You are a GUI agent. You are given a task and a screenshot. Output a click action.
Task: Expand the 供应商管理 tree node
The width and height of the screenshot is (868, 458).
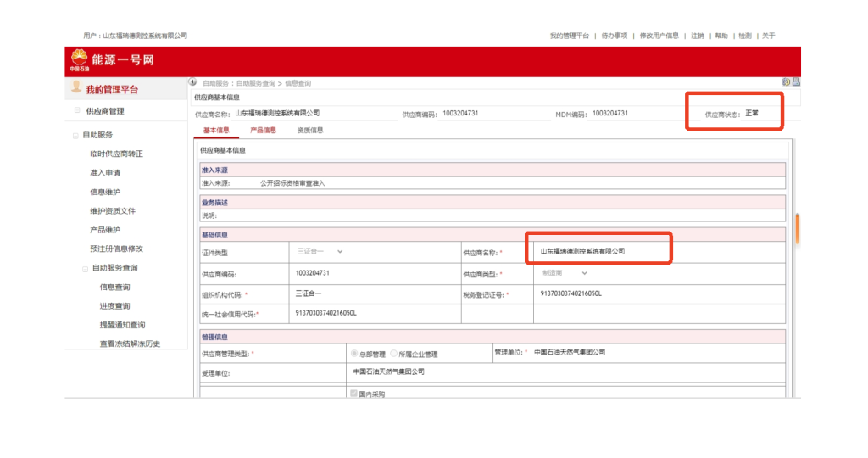[76, 111]
